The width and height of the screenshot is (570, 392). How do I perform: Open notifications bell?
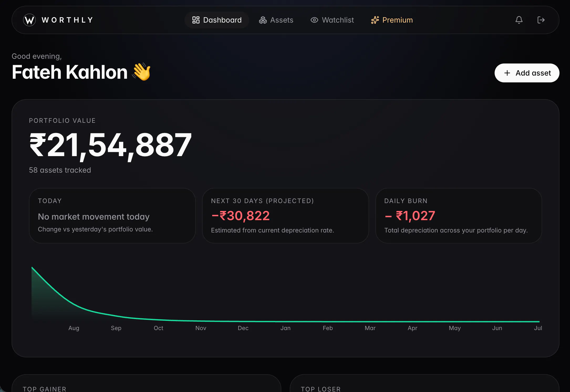[519, 20]
